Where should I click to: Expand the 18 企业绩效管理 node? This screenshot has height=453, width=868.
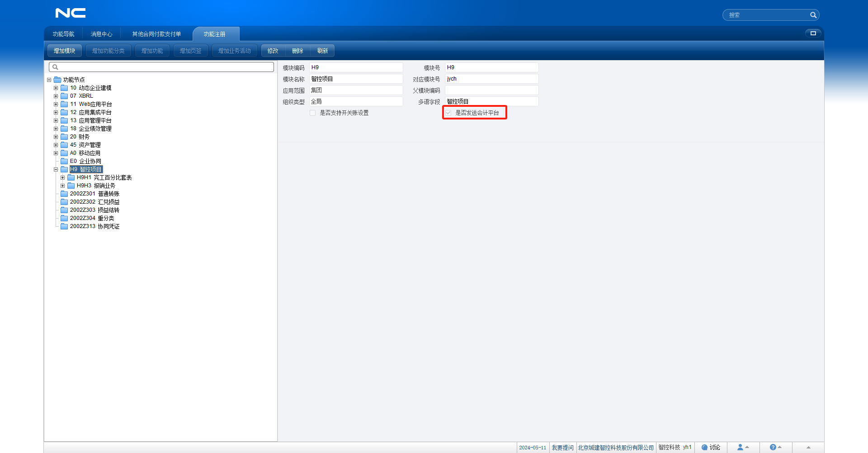(x=56, y=129)
